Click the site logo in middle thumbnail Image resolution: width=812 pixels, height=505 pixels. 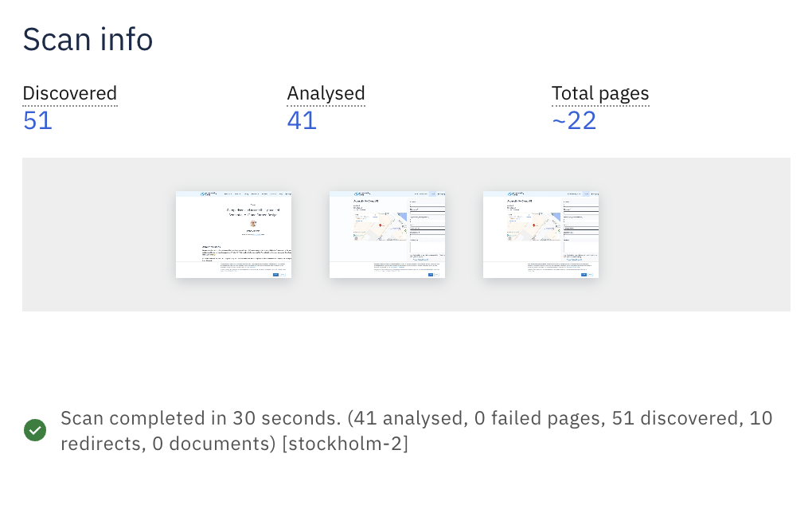[x=364, y=194]
